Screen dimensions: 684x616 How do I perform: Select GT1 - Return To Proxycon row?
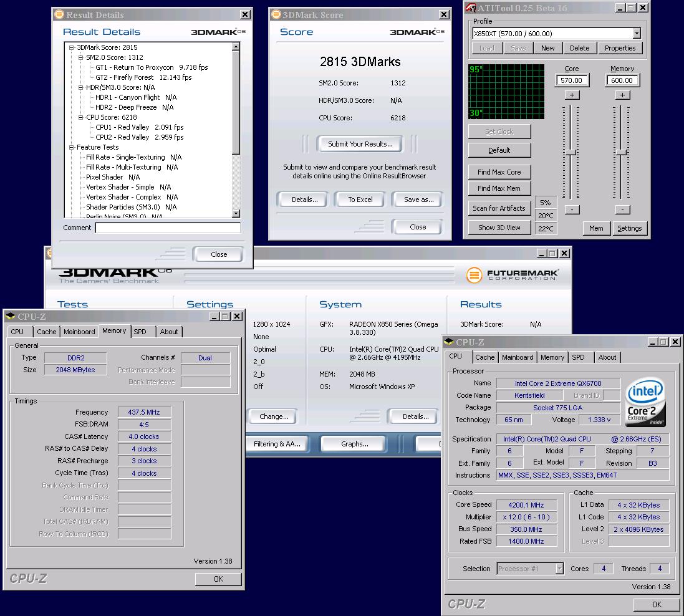[x=152, y=67]
